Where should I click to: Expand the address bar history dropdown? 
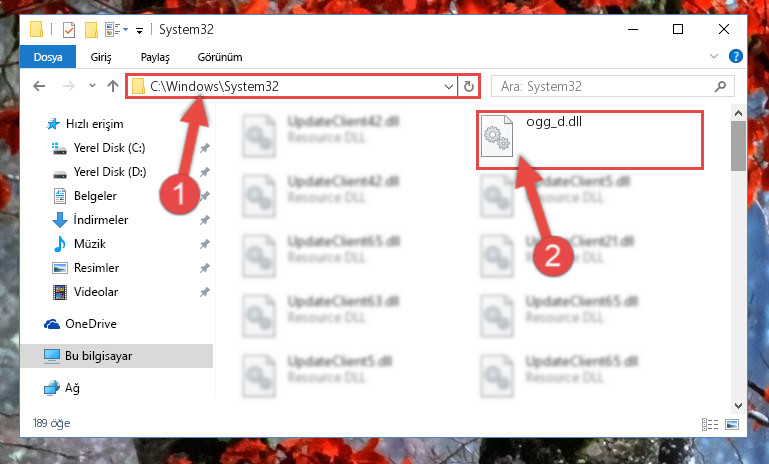point(449,87)
